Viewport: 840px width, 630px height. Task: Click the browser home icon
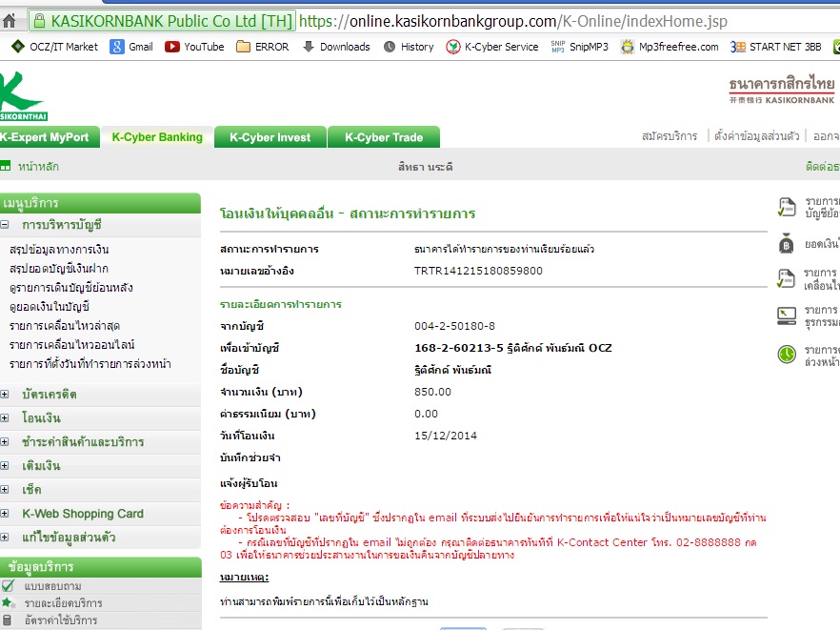(x=10, y=22)
